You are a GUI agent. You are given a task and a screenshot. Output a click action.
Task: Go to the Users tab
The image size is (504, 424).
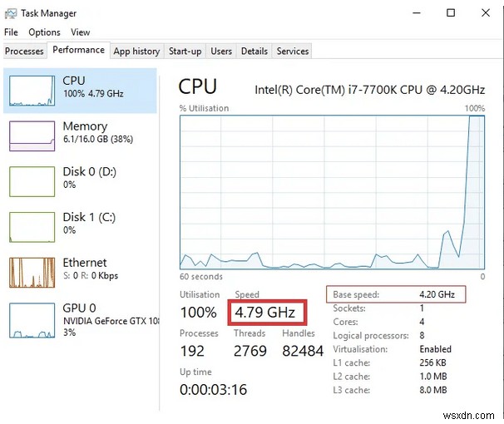pyautogui.click(x=221, y=52)
